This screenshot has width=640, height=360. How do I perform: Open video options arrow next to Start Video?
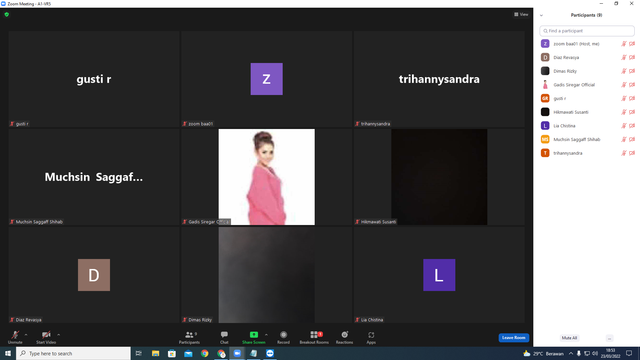[x=59, y=335]
